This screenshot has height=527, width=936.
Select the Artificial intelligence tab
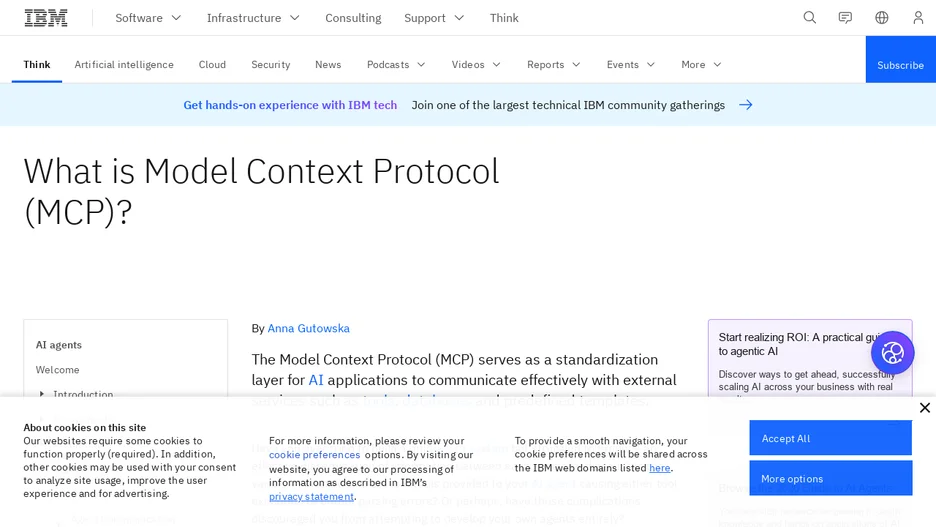[x=124, y=64]
